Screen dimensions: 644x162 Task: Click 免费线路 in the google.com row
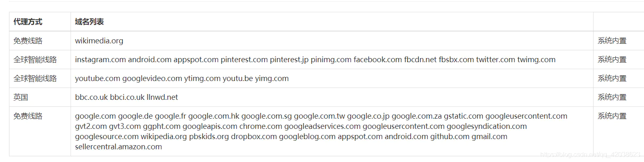pos(28,116)
